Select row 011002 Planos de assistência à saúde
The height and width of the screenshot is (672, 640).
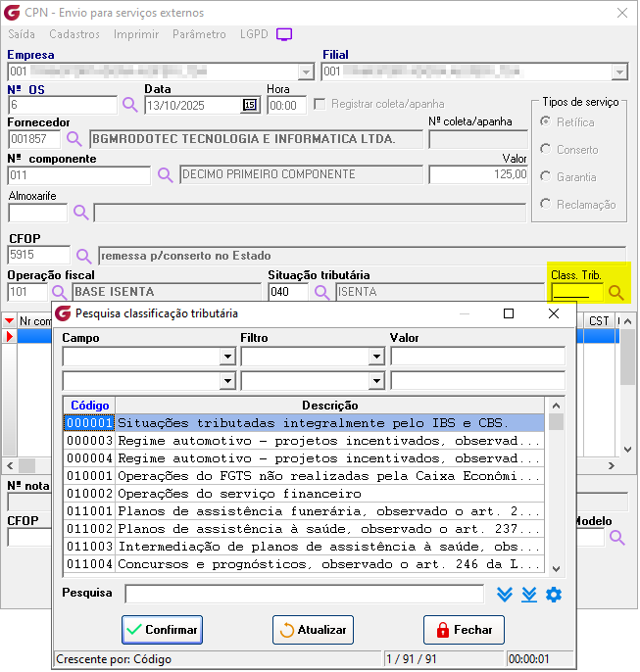point(304,528)
